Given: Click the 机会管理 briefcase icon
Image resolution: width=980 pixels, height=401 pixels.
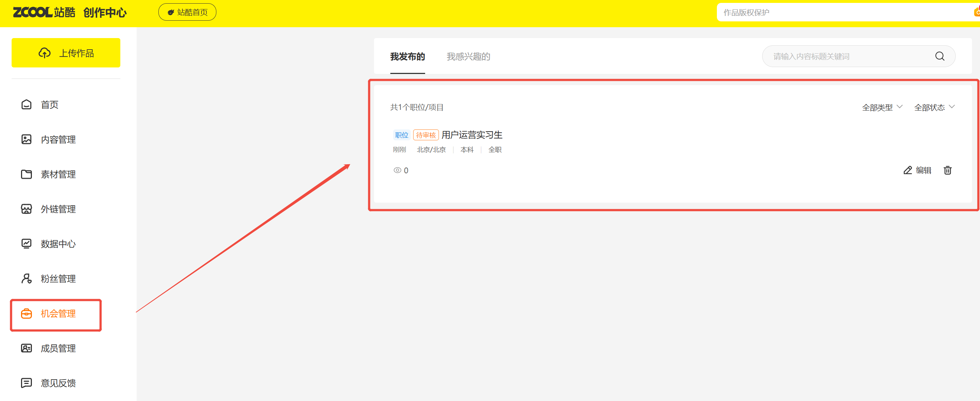Looking at the screenshot, I should tap(26, 314).
